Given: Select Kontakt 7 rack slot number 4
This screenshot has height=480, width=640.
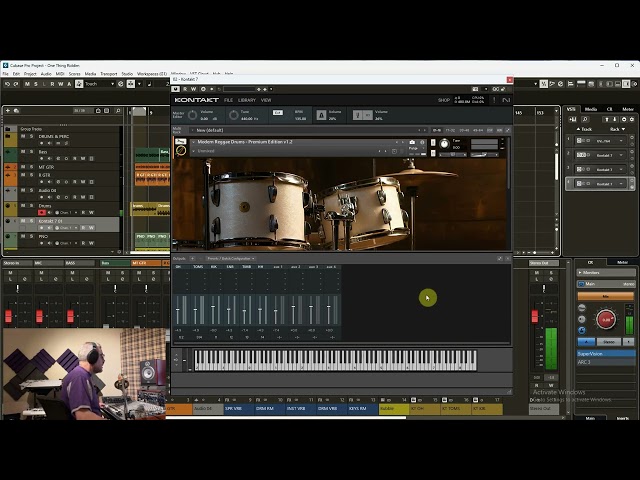Looking at the screenshot, I should (599, 184).
